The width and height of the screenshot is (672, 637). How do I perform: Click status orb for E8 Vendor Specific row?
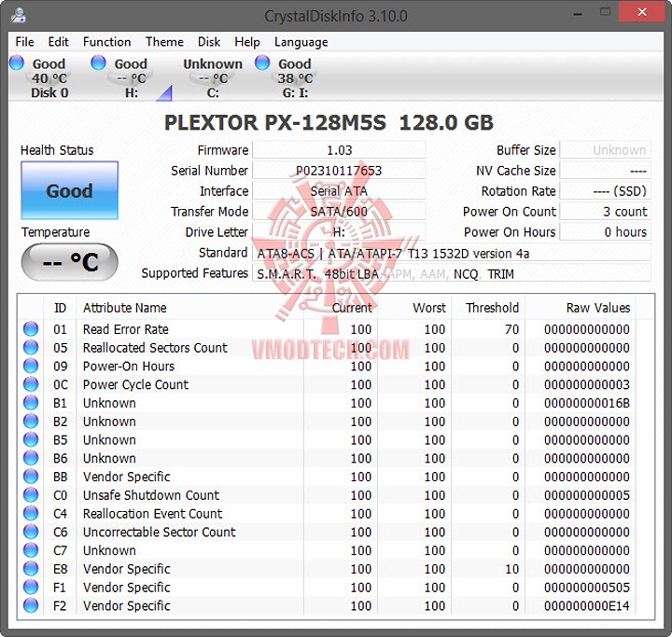point(31,569)
